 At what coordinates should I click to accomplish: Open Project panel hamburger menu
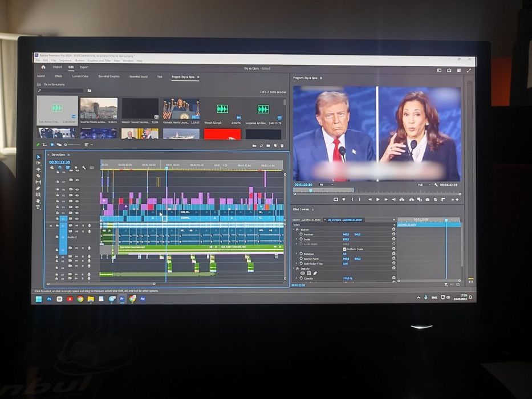tap(198, 77)
